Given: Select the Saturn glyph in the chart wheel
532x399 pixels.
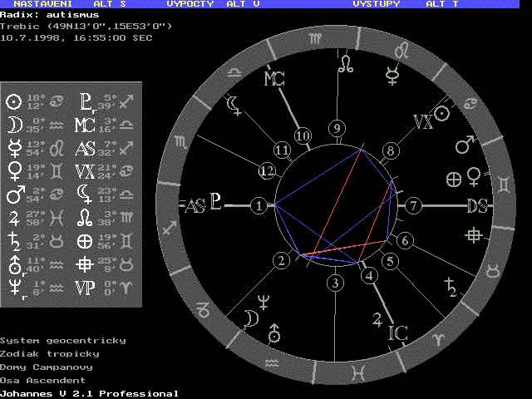Looking at the screenshot, I should pyautogui.click(x=450, y=287).
